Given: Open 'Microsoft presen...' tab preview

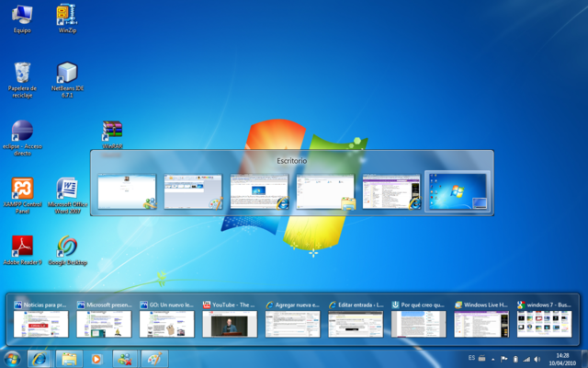Looking at the screenshot, I should coord(104,319).
